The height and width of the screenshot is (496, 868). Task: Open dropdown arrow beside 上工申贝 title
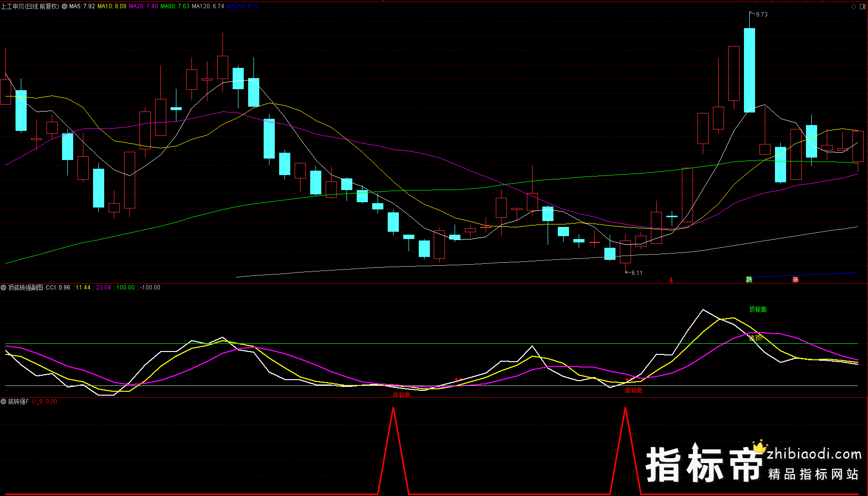pos(64,6)
